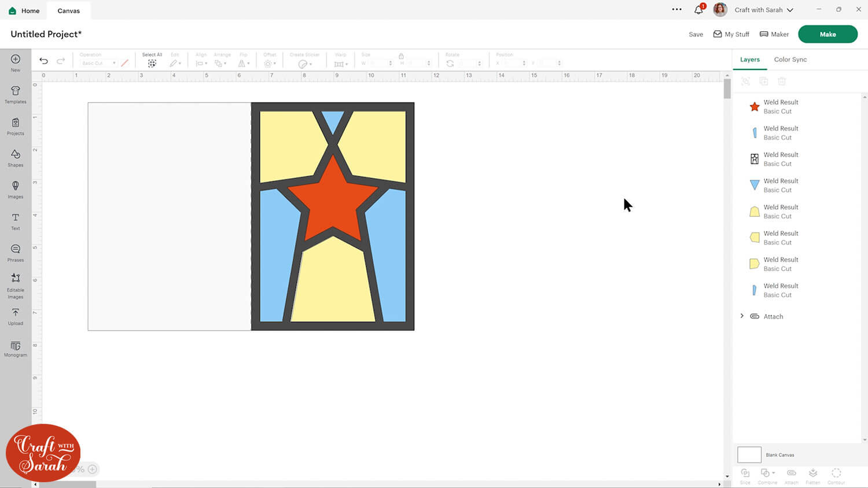Image resolution: width=868 pixels, height=488 pixels.
Task: Click the Undo arrow
Action: (x=43, y=61)
